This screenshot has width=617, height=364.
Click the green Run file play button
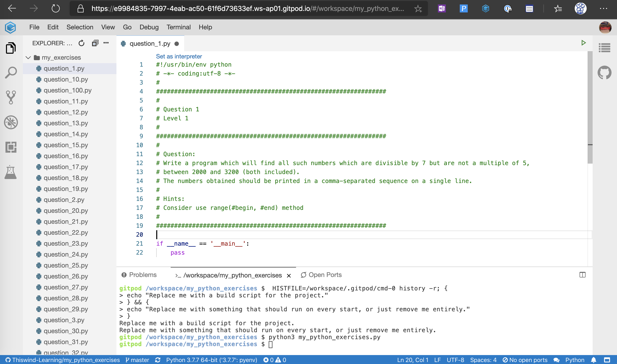[x=583, y=43]
